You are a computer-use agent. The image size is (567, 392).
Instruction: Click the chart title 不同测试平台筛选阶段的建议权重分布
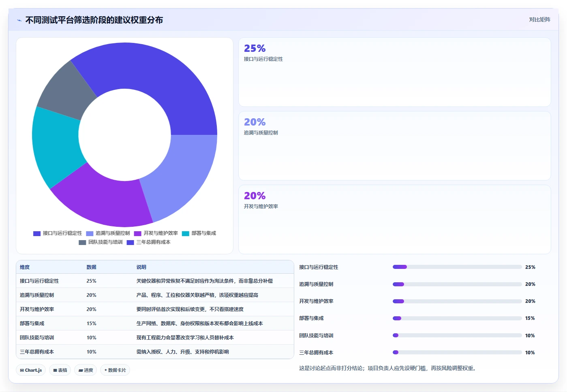[x=94, y=20]
